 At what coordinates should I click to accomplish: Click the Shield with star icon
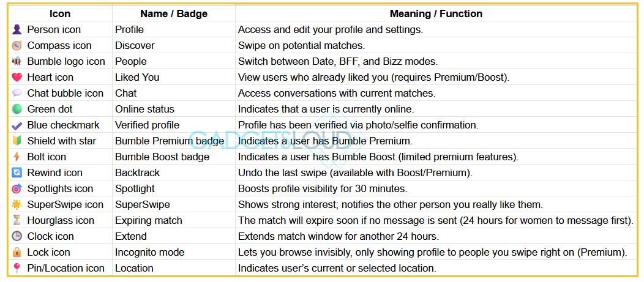point(17,141)
